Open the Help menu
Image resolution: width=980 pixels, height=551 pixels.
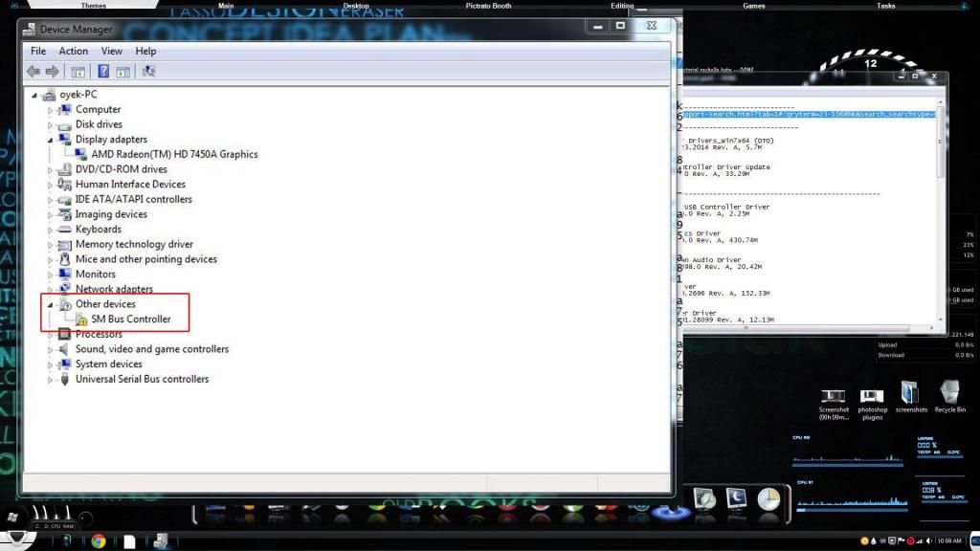[145, 52]
